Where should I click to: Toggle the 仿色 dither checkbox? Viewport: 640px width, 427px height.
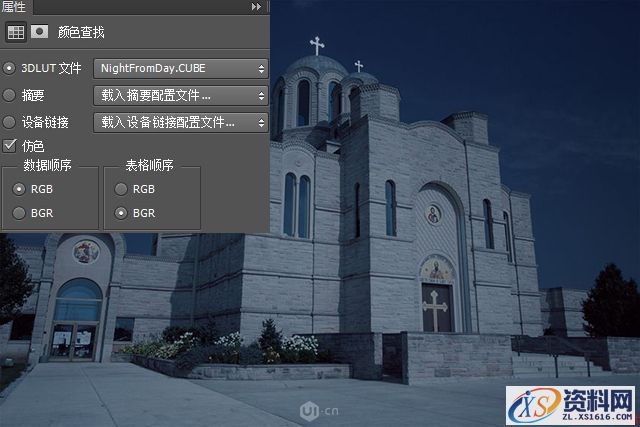9,146
